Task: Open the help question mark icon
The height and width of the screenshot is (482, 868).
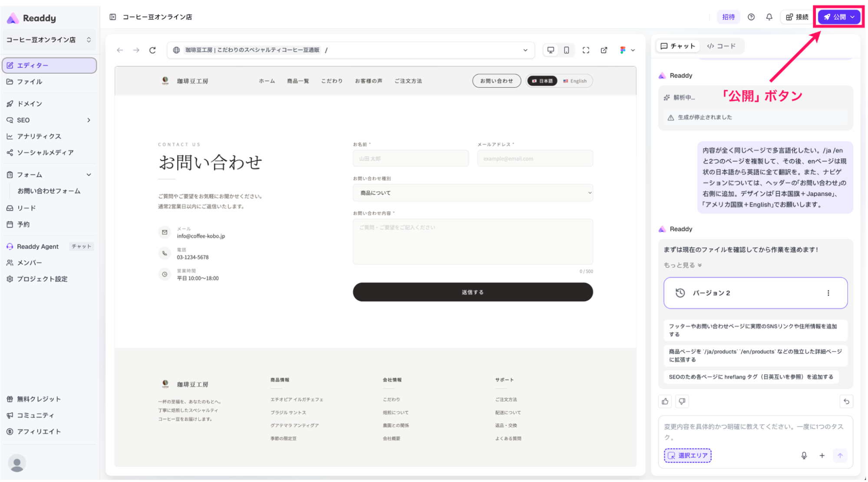Action: [x=751, y=17]
